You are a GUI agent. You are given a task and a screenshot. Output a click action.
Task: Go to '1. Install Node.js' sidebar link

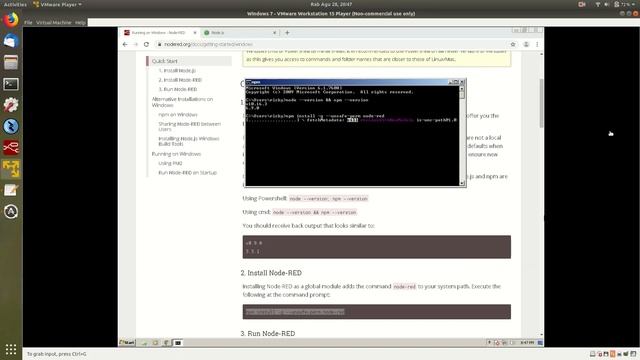pyautogui.click(x=177, y=71)
